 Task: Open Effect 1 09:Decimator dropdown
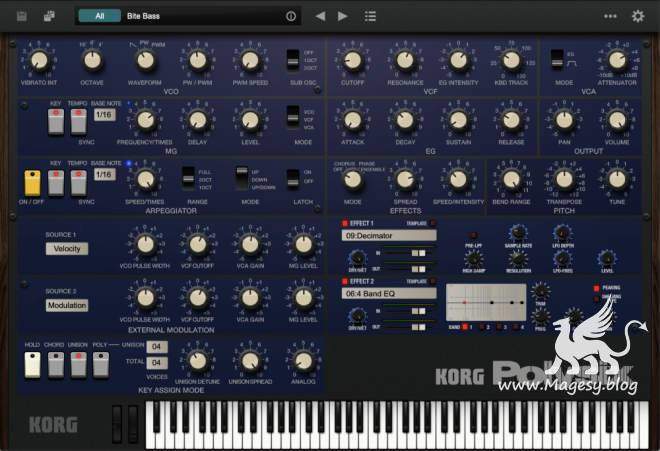point(389,236)
